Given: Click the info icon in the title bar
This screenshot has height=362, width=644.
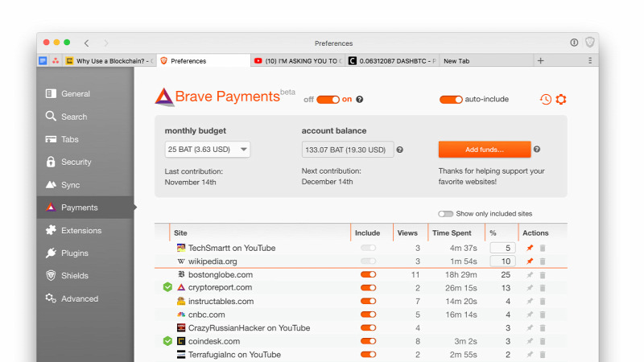Looking at the screenshot, I should pyautogui.click(x=574, y=43).
